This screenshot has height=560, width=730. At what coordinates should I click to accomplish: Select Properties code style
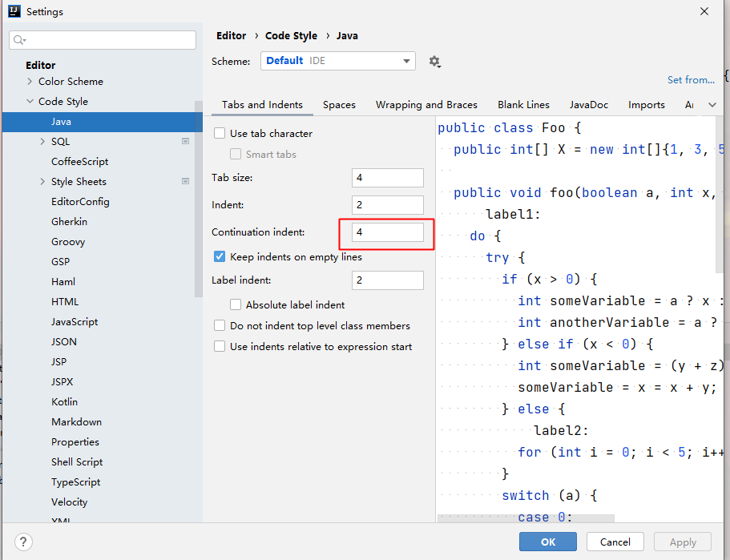(x=75, y=441)
